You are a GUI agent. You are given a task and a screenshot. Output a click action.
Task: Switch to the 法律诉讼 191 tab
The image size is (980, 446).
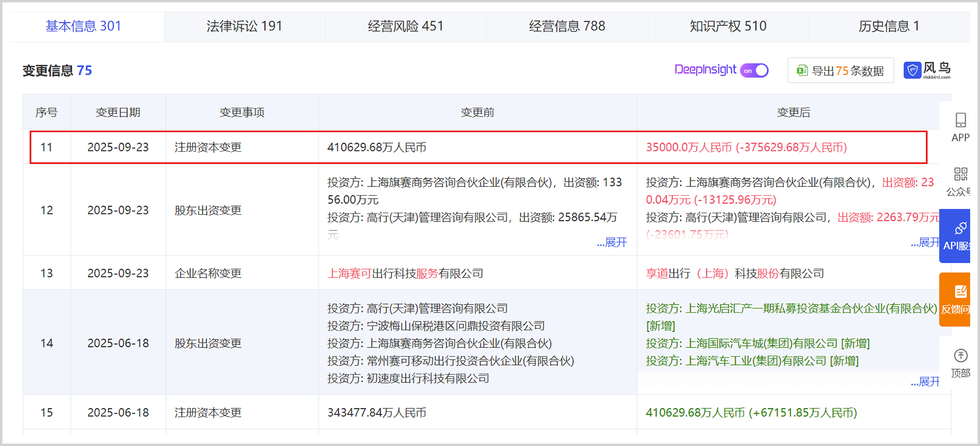244,26
